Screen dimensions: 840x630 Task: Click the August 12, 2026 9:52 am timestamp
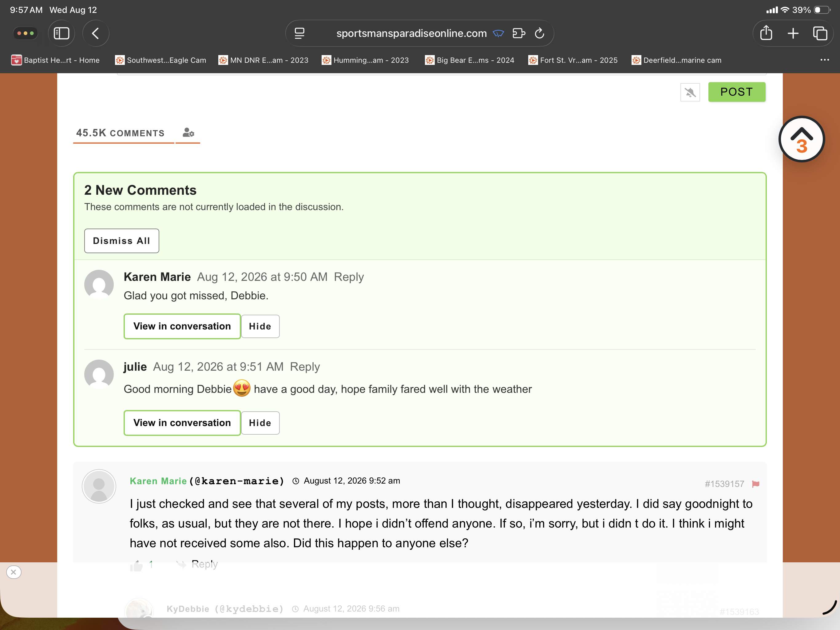click(352, 481)
